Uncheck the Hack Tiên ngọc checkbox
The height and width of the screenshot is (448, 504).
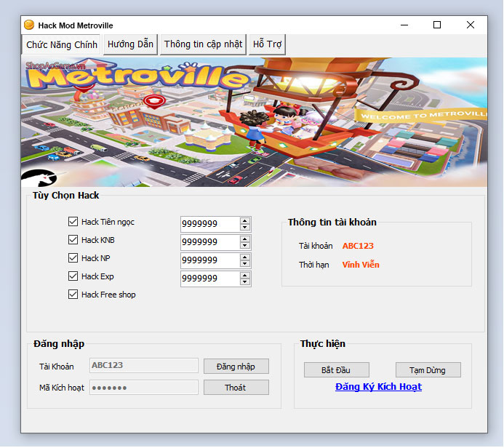pos(73,221)
